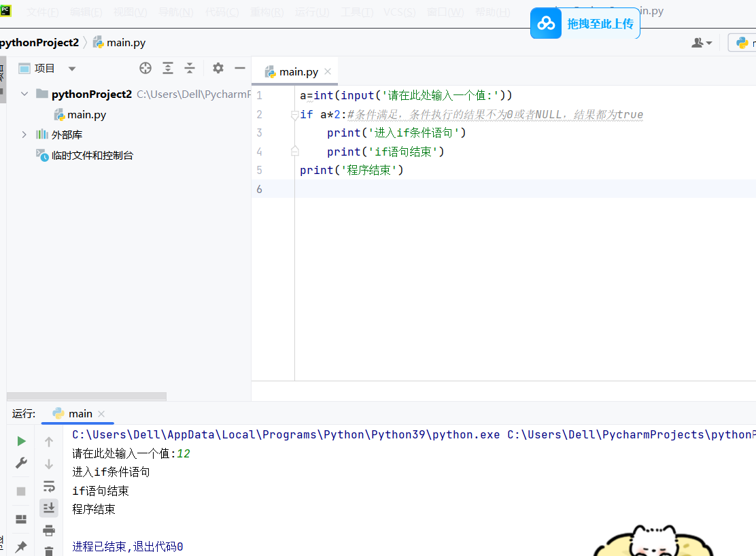
Task: Collapse the if block fold marker on line 2
Action: pyautogui.click(x=294, y=115)
